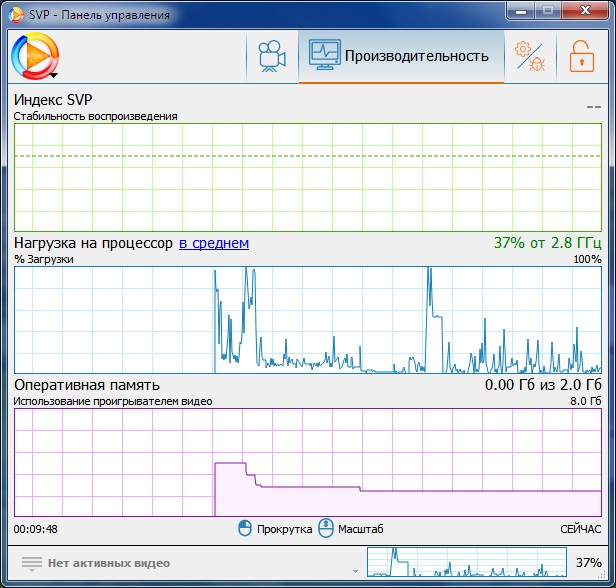Click the orange padlock license icon
Screen dimensions: 616x588
[x=582, y=57]
